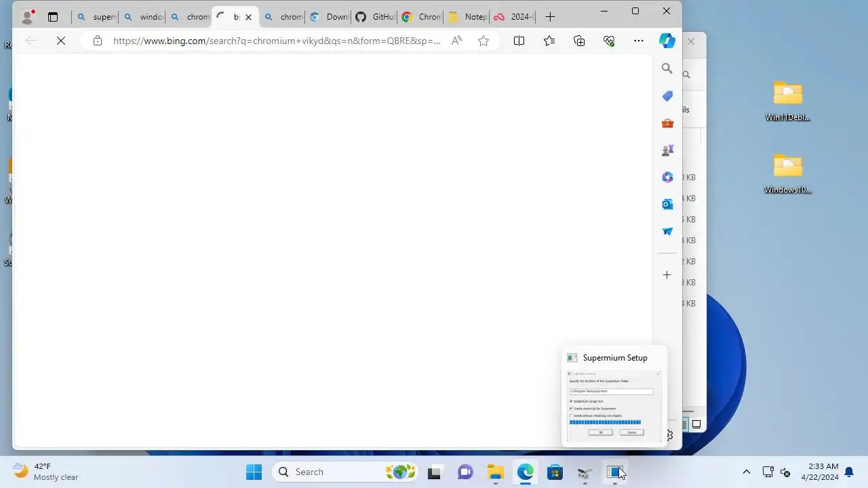Switch to the GitHub tab

(x=376, y=17)
